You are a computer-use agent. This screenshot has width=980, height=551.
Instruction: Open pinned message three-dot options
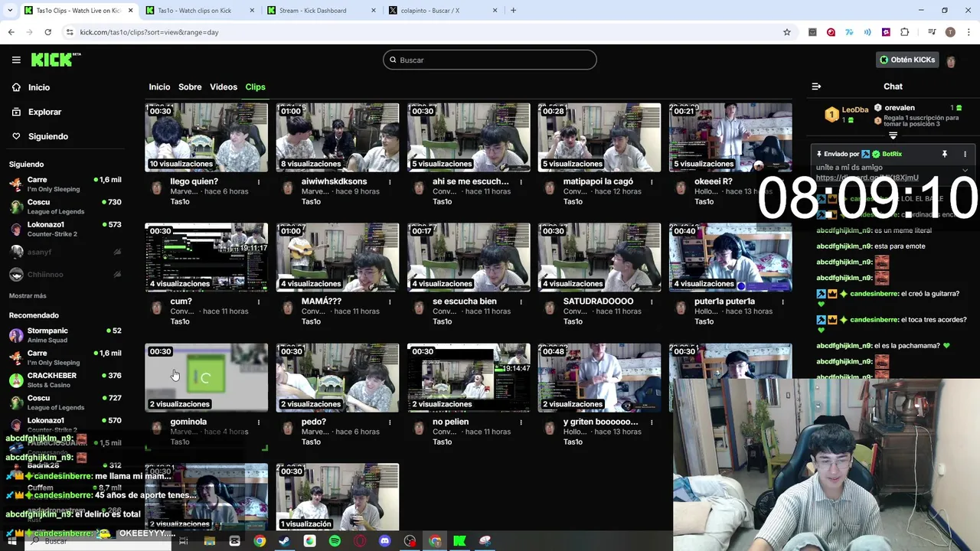pyautogui.click(x=965, y=154)
